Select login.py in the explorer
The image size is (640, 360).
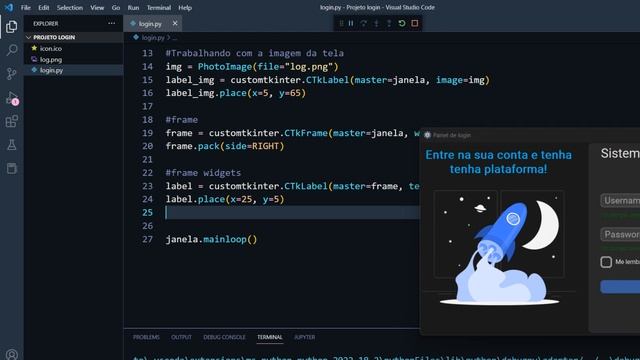73,70
